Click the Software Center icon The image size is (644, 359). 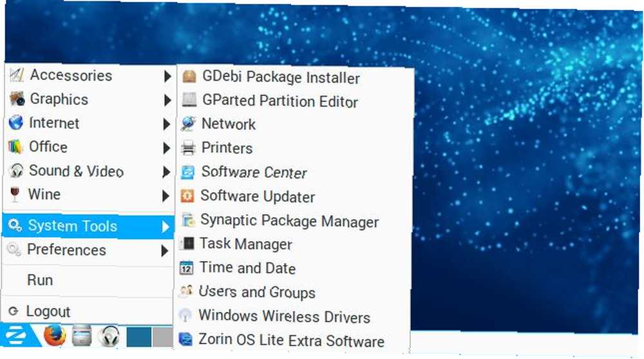[187, 172]
